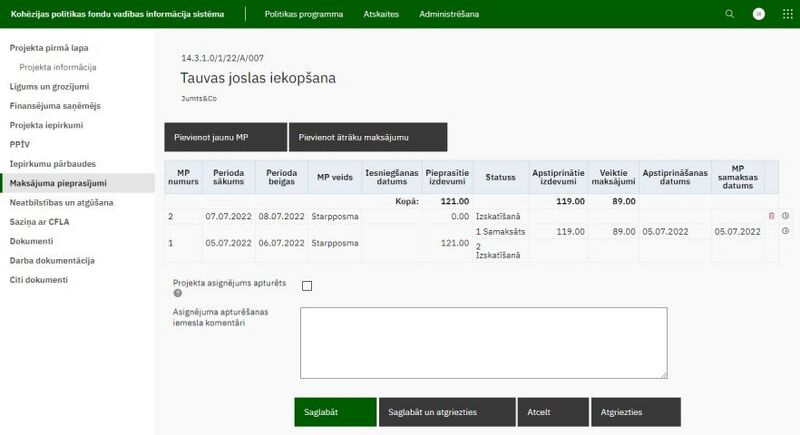This screenshot has height=435, width=800.
Task: Select Projekta informācija sub-item
Action: click(x=58, y=67)
